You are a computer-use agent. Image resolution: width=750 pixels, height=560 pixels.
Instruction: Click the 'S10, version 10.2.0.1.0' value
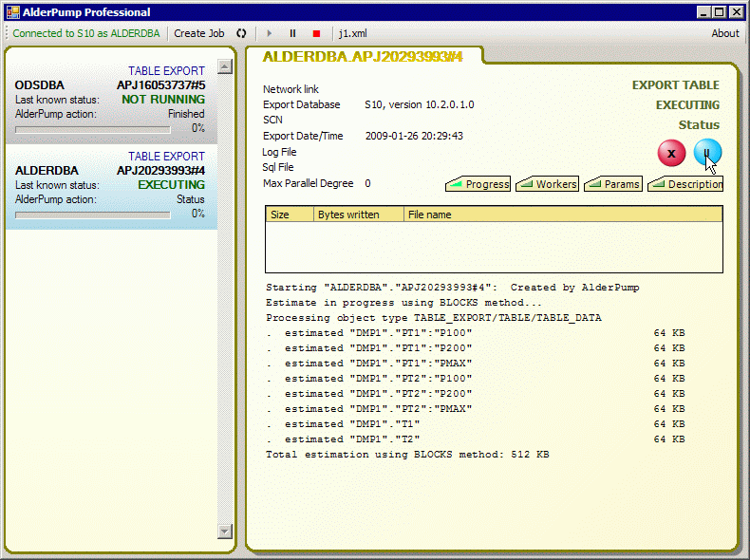pos(420,104)
